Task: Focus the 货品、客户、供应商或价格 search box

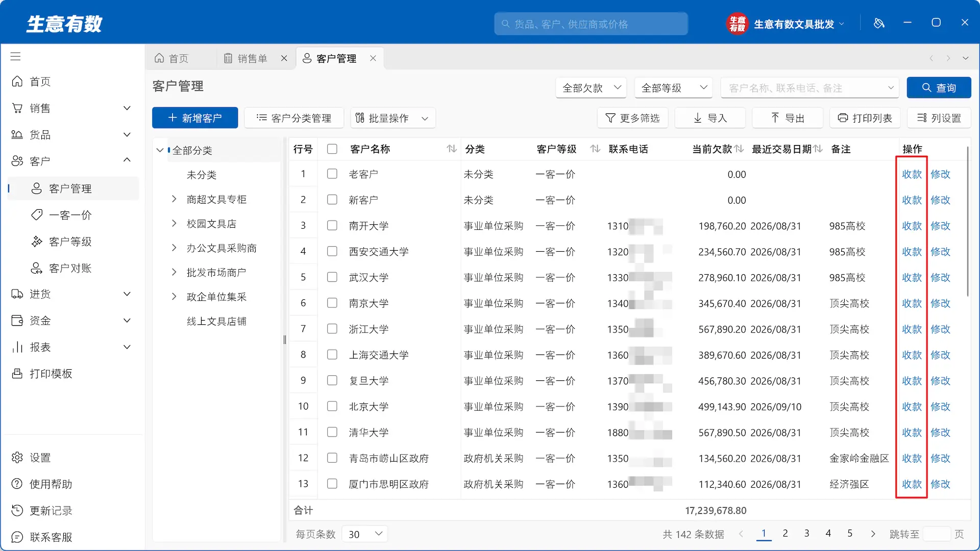Action: (x=591, y=24)
